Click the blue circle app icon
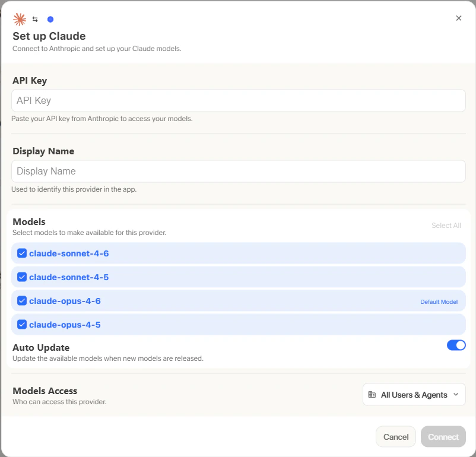 point(50,20)
